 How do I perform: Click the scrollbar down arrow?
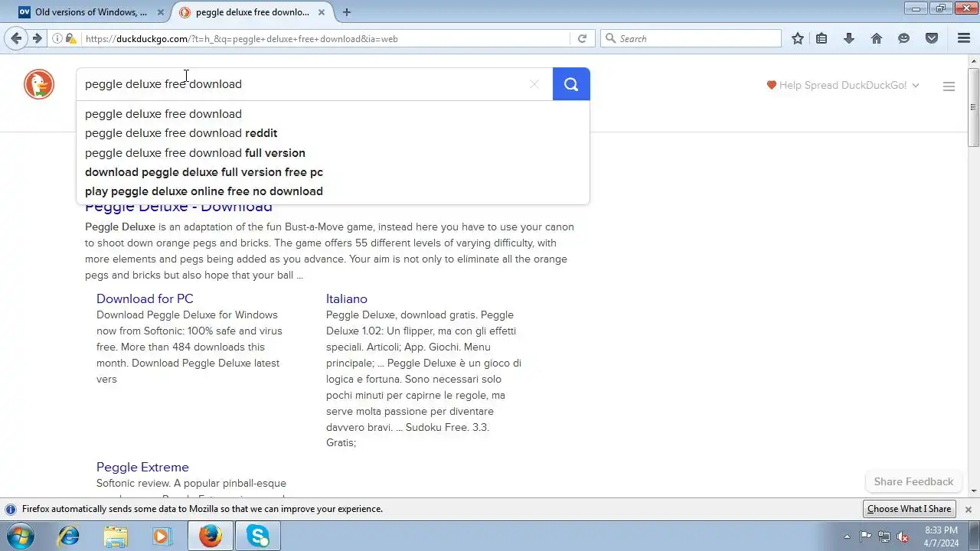click(x=974, y=491)
